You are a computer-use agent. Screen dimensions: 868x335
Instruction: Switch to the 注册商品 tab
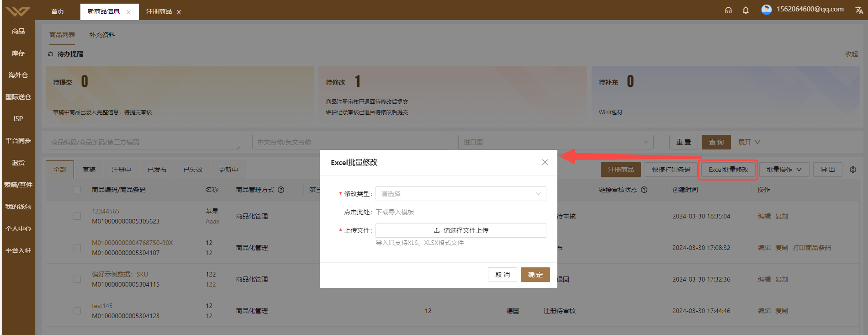pyautogui.click(x=159, y=11)
